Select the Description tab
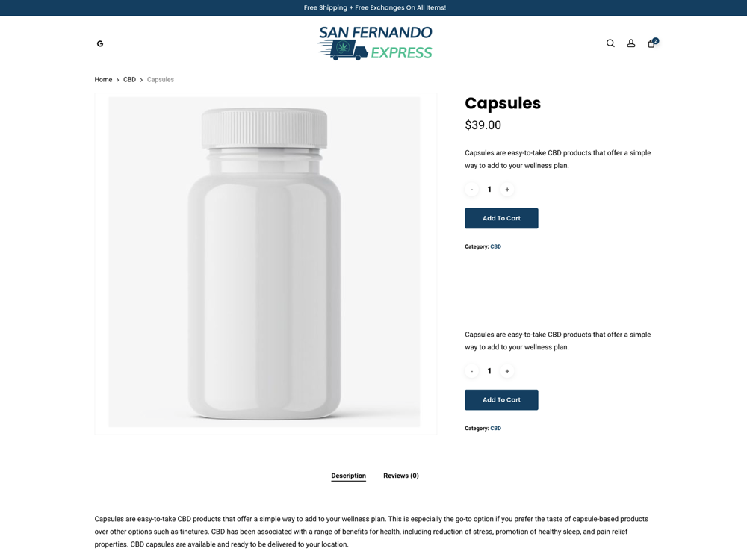 (349, 476)
